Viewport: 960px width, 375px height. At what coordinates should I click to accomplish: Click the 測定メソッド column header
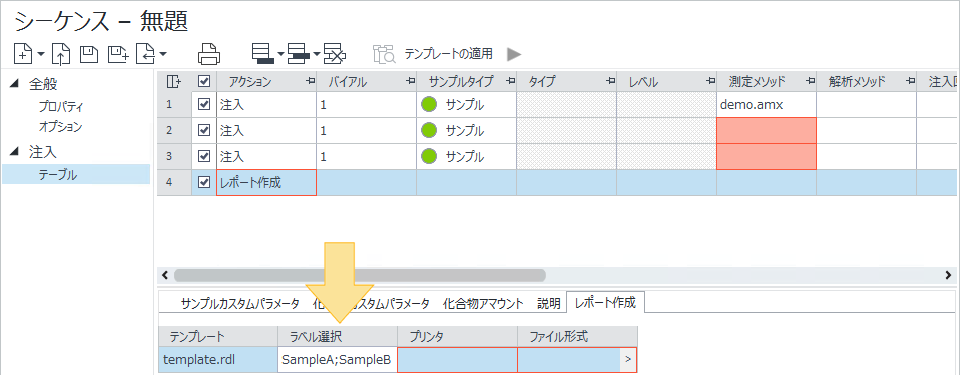click(x=767, y=81)
